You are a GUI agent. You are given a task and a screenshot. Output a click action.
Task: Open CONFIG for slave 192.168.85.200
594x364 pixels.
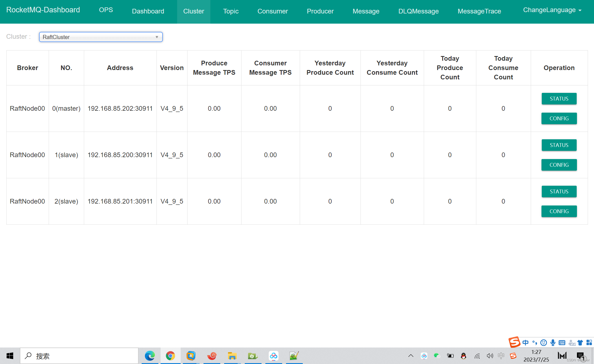(x=559, y=165)
